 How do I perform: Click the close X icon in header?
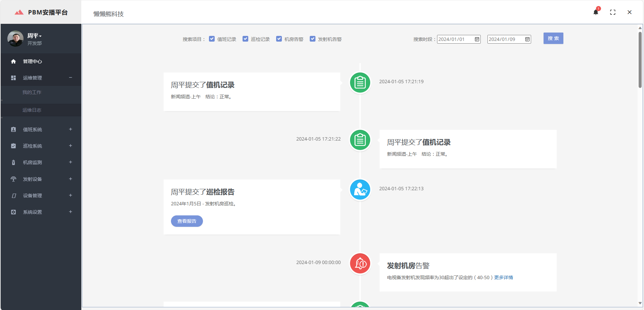(x=630, y=12)
